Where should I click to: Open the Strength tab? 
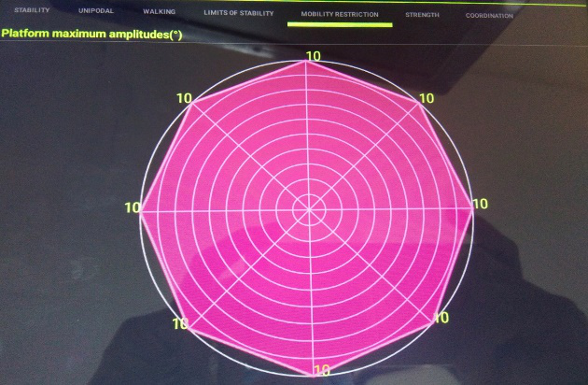tap(422, 15)
